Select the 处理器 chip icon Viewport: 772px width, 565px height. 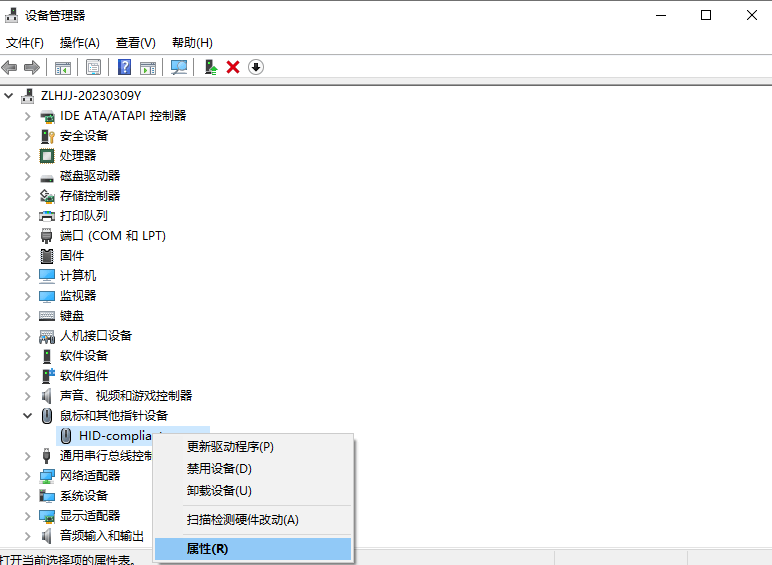pos(47,156)
